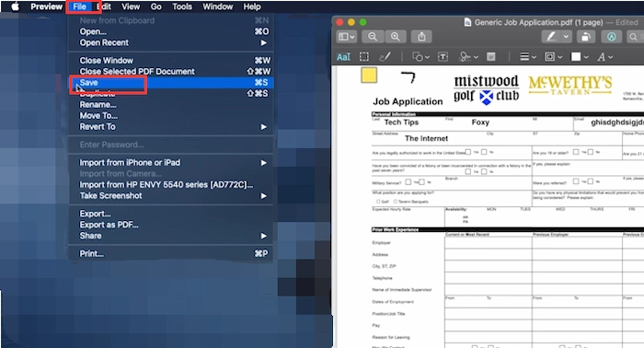The height and width of the screenshot is (348, 644).
Task: Choose Rename... from the File menu
Action: click(169, 105)
